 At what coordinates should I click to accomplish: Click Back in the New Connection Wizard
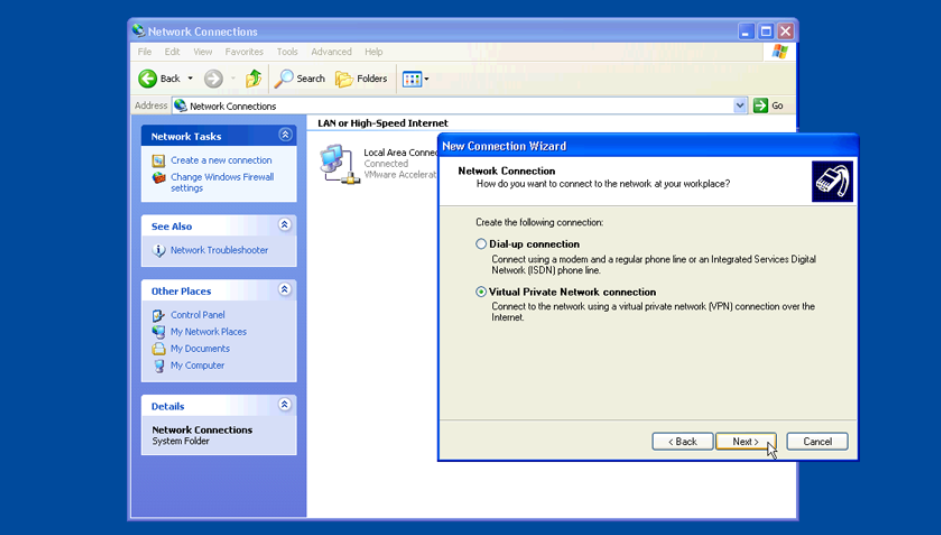683,441
